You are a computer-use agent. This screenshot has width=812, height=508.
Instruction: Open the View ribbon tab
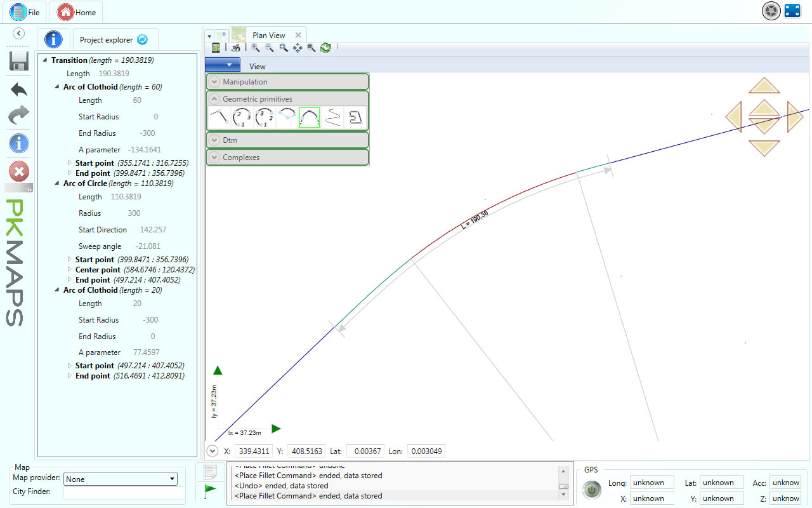[258, 66]
